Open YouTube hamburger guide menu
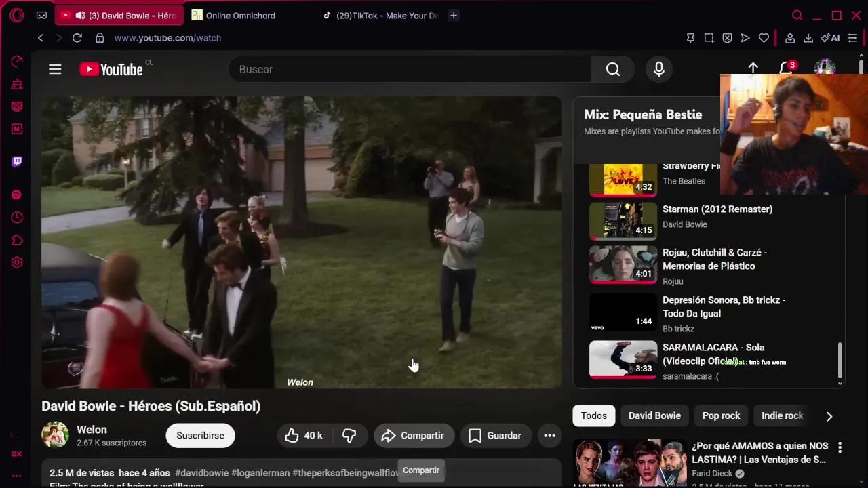Image resolution: width=868 pixels, height=488 pixels. pyautogui.click(x=55, y=69)
